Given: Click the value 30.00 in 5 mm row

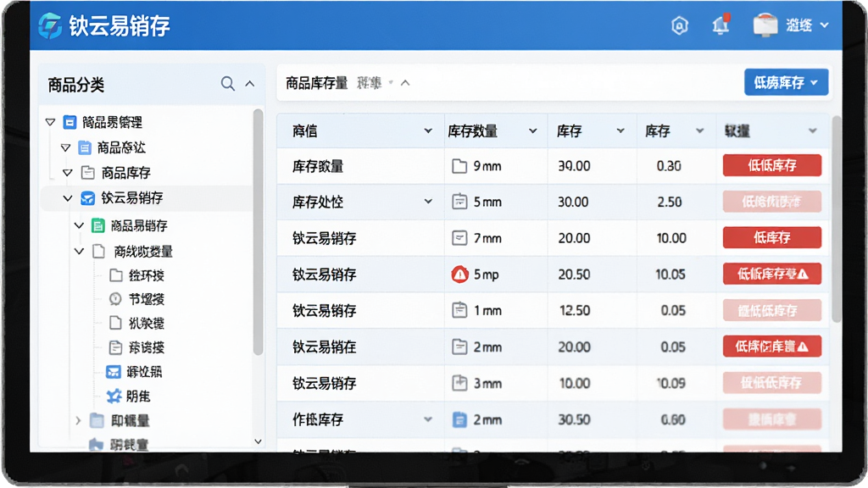Looking at the screenshot, I should click(574, 202).
